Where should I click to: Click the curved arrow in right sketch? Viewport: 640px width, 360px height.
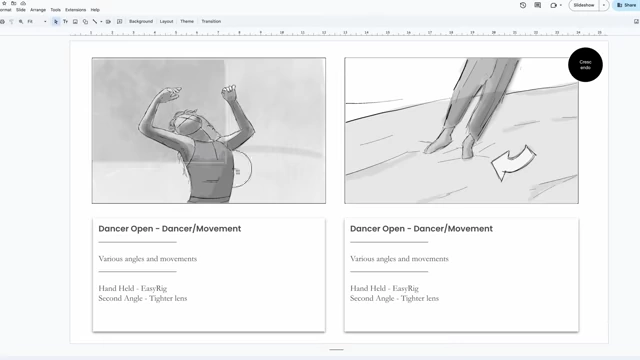513,162
